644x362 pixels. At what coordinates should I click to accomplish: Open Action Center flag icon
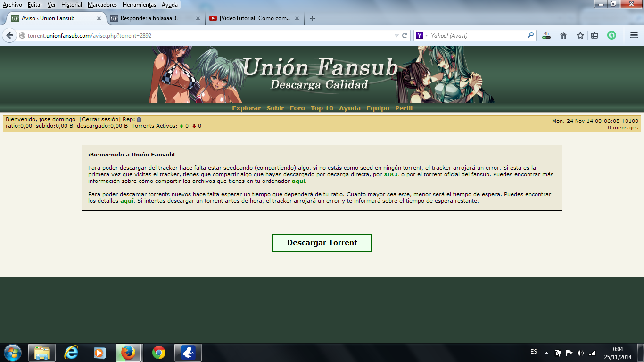[569, 353]
